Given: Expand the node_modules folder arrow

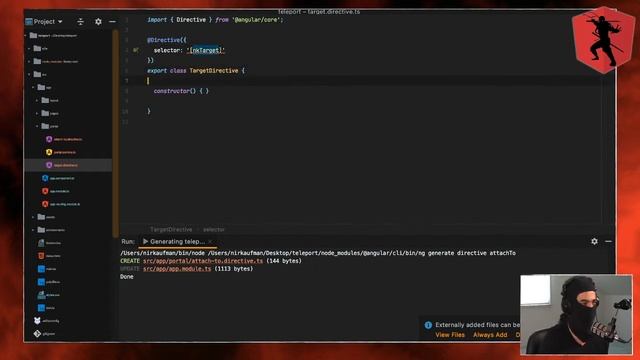Looking at the screenshot, I should (x=29, y=62).
